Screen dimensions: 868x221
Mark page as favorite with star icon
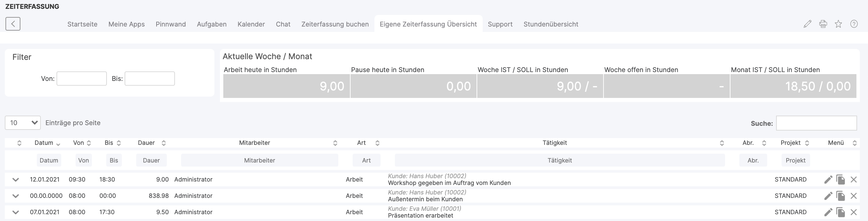(x=838, y=24)
